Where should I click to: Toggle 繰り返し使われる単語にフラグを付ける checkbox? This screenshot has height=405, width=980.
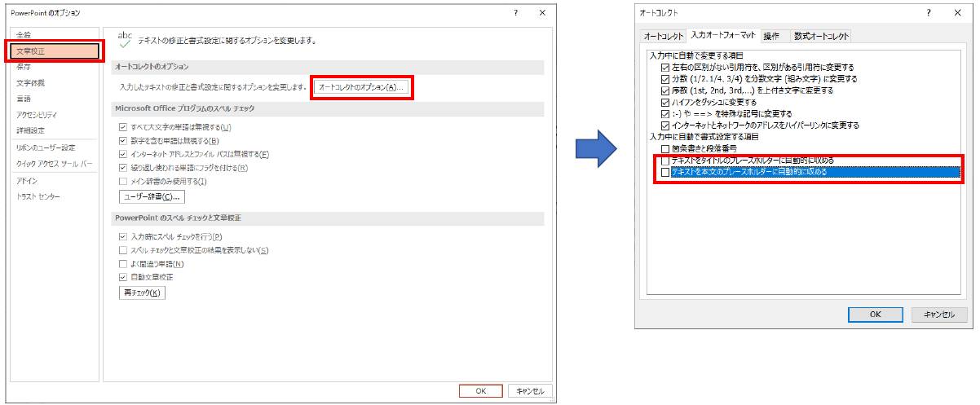[x=123, y=167]
